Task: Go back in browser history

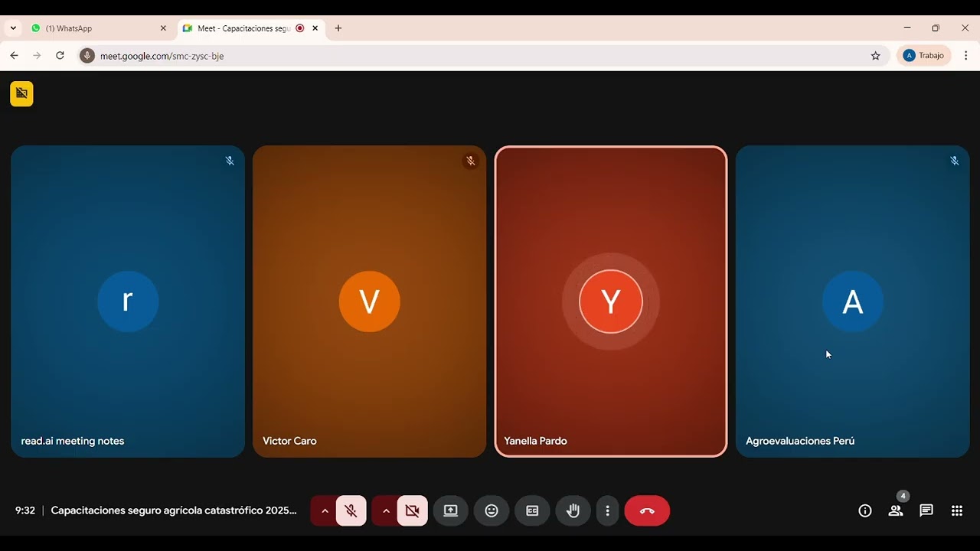Action: click(x=14, y=56)
